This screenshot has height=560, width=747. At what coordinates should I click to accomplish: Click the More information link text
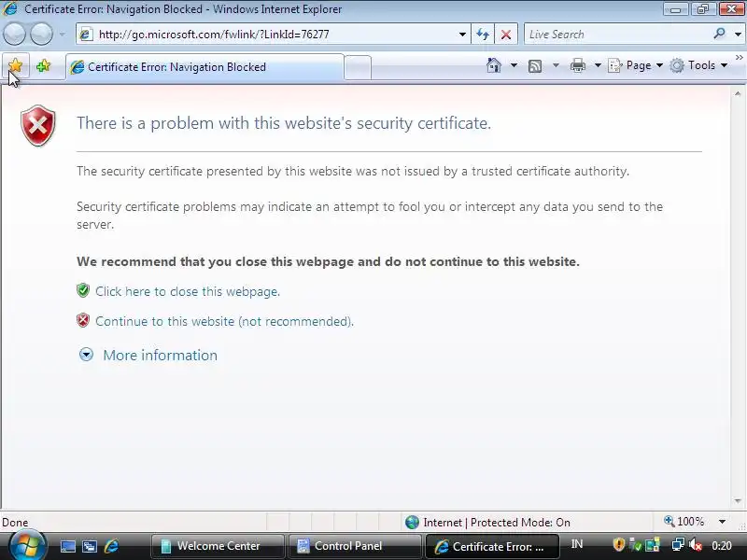pos(160,356)
